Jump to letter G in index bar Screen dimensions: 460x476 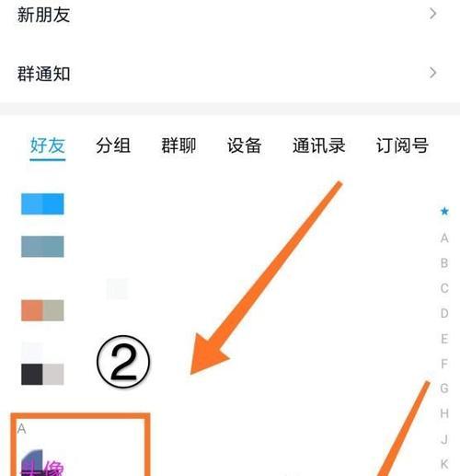444,389
